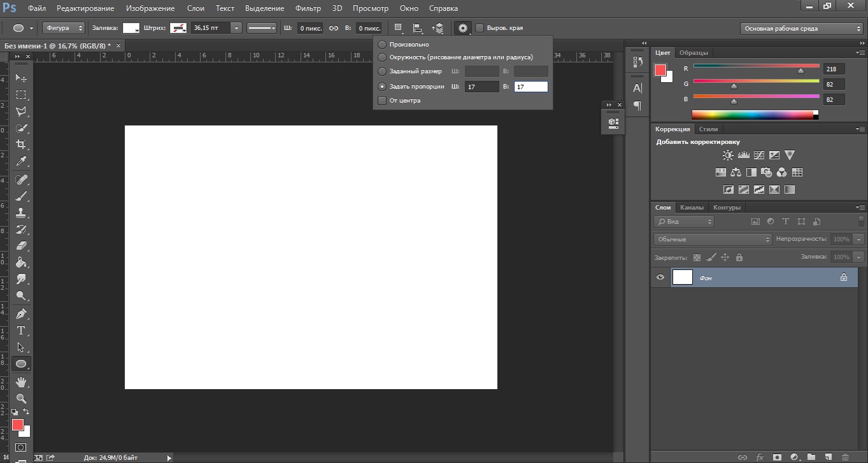Switch to Образцы tab
Image resolution: width=868 pixels, height=463 pixels.
click(x=694, y=52)
